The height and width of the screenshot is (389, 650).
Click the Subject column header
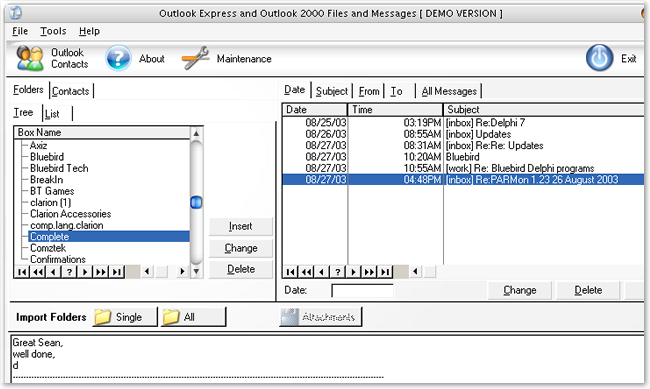point(543,110)
